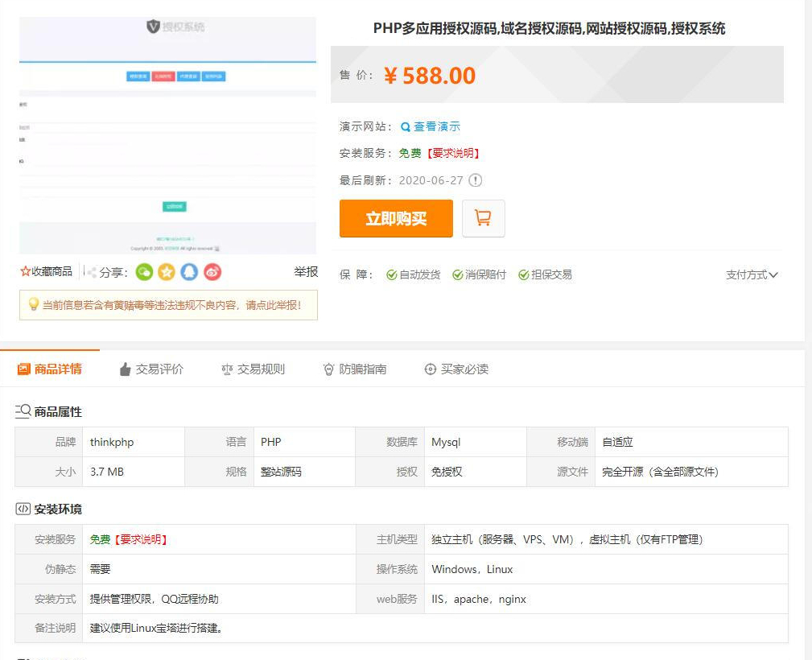Image resolution: width=812 pixels, height=660 pixels.
Task: Click the bulb icon of 防骗指南
Action: tap(328, 369)
